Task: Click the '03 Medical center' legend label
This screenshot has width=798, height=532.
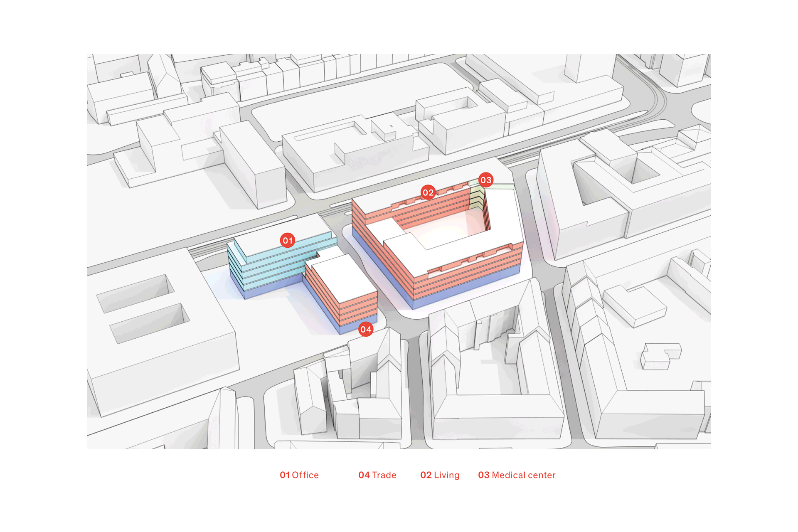Action: 517,475
